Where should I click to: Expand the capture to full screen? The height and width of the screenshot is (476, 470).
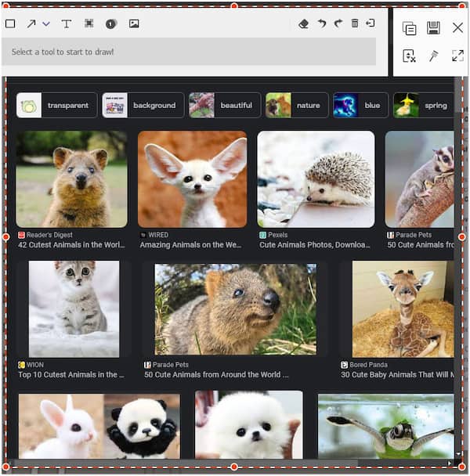pos(457,56)
